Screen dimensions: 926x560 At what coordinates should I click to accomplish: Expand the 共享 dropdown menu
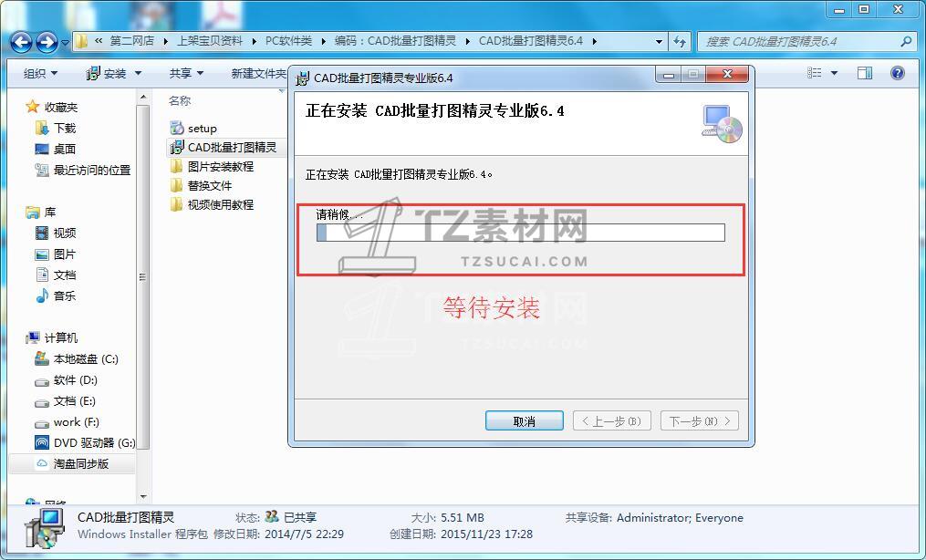pyautogui.click(x=186, y=73)
